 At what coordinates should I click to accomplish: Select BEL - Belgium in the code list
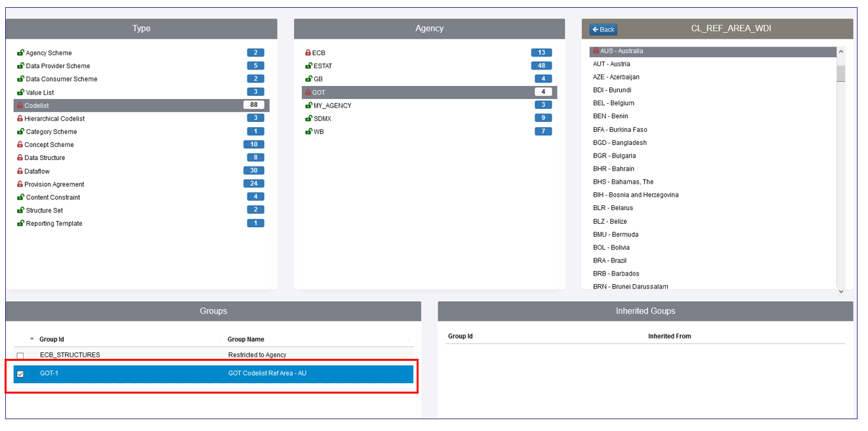[613, 104]
